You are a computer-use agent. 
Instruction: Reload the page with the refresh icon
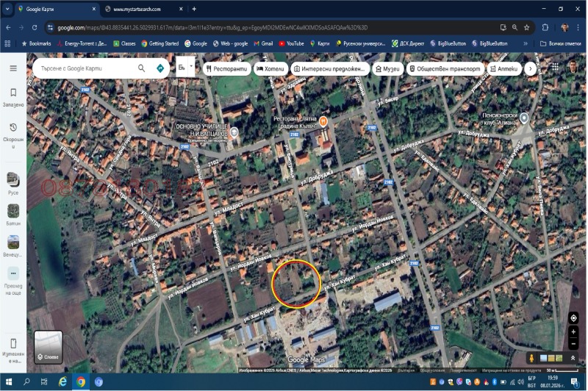click(35, 27)
